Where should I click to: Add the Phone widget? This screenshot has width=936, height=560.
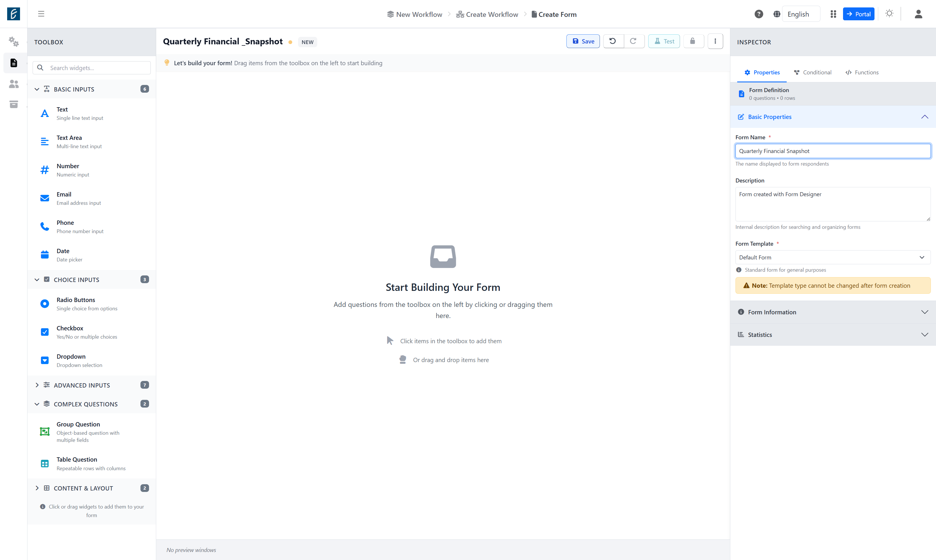click(92, 227)
